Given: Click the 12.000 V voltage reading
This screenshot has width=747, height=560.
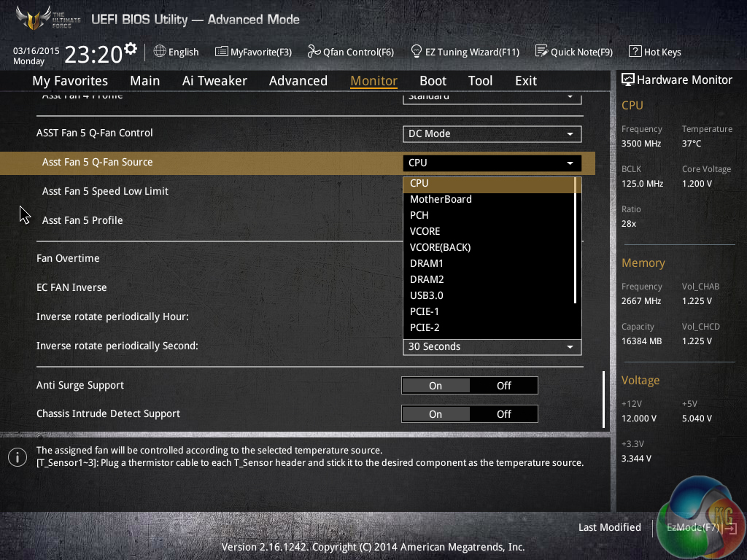Looking at the screenshot, I should pyautogui.click(x=638, y=419).
